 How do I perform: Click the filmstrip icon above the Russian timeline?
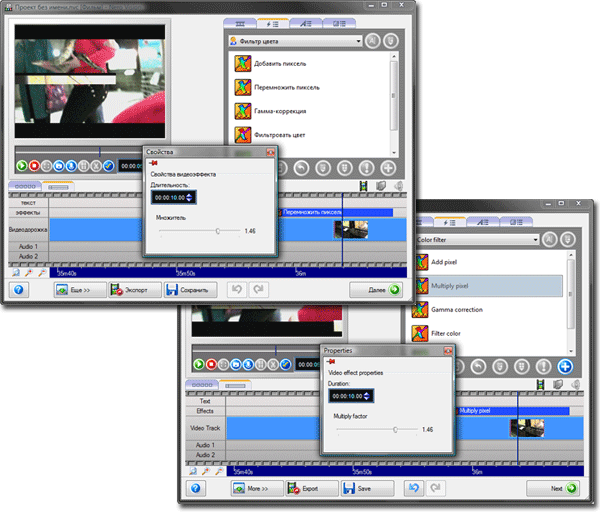point(364,186)
